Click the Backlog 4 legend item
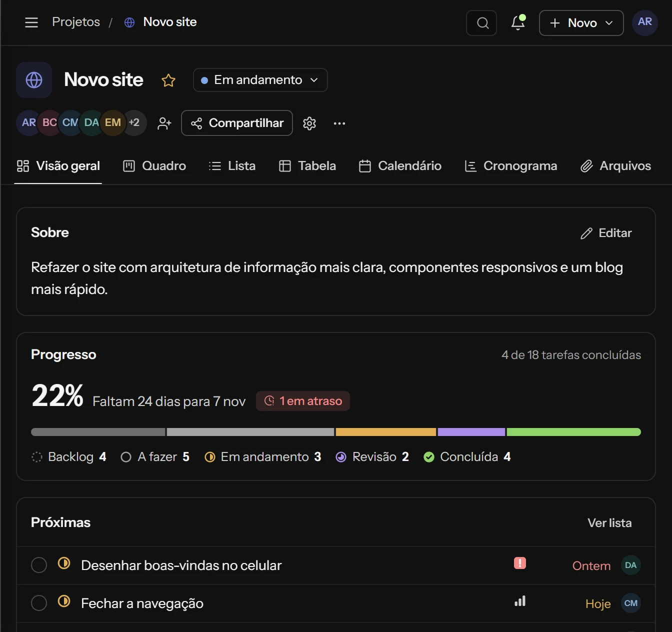Viewport: 672px width, 632px height. click(x=69, y=457)
